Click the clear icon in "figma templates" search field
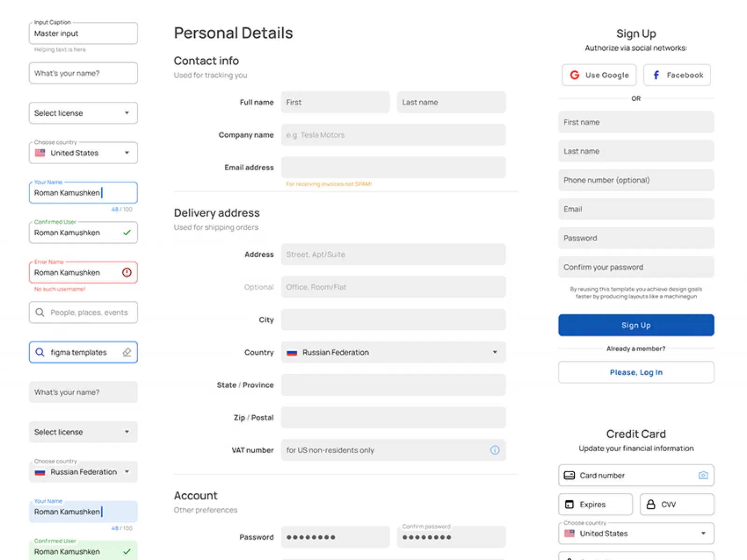 (x=127, y=352)
